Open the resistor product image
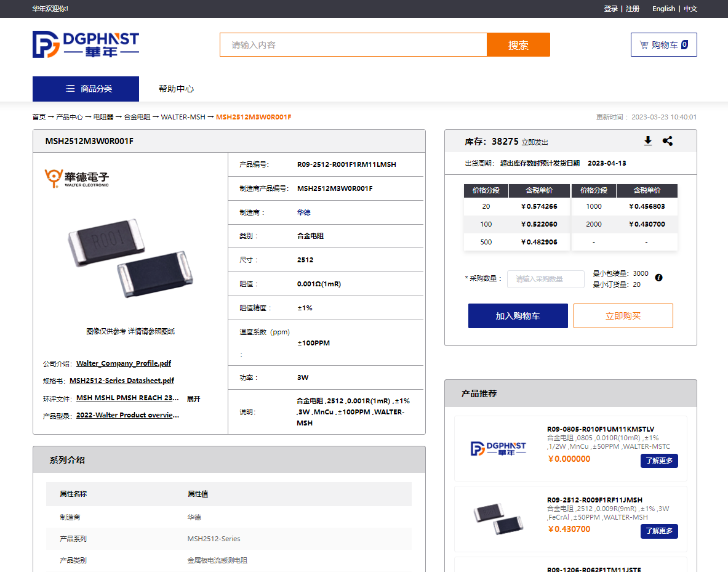 pyautogui.click(x=130, y=258)
